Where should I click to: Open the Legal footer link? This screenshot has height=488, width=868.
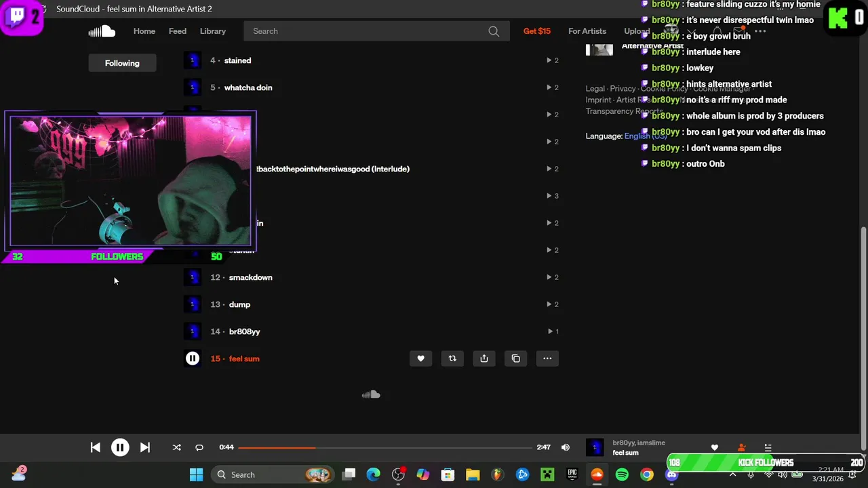[595, 89]
